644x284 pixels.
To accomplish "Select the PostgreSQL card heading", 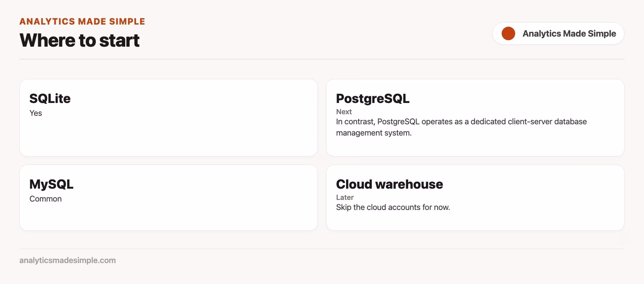I will (373, 98).
